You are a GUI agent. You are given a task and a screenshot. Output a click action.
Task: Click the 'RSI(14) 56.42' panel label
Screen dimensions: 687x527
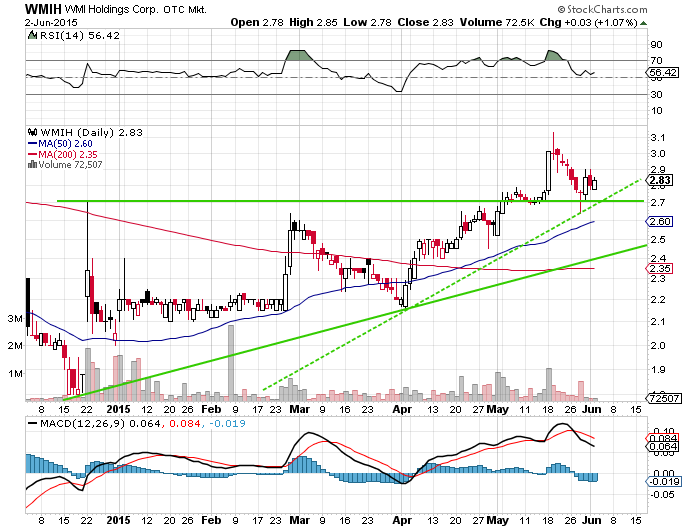(x=80, y=35)
